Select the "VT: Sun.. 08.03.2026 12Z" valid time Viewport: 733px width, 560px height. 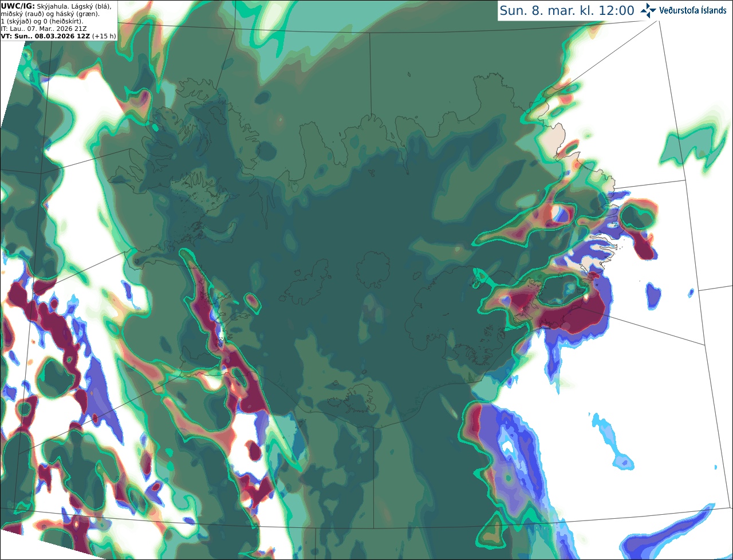pos(45,36)
